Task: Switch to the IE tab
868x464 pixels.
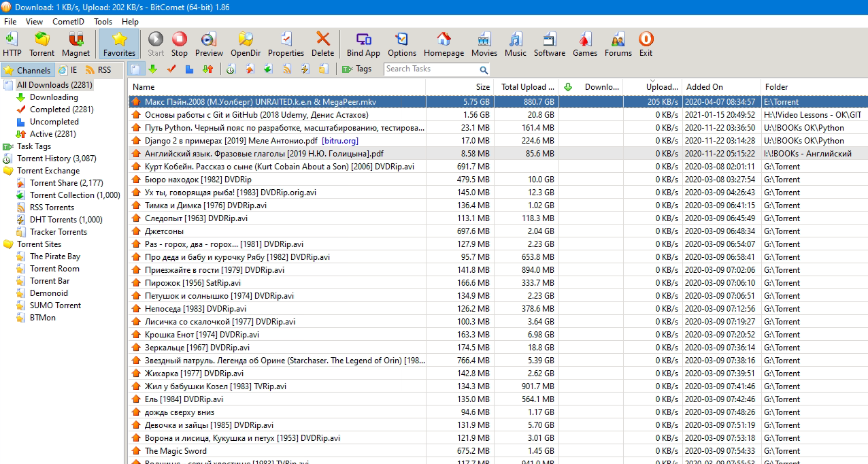Action: (68, 70)
